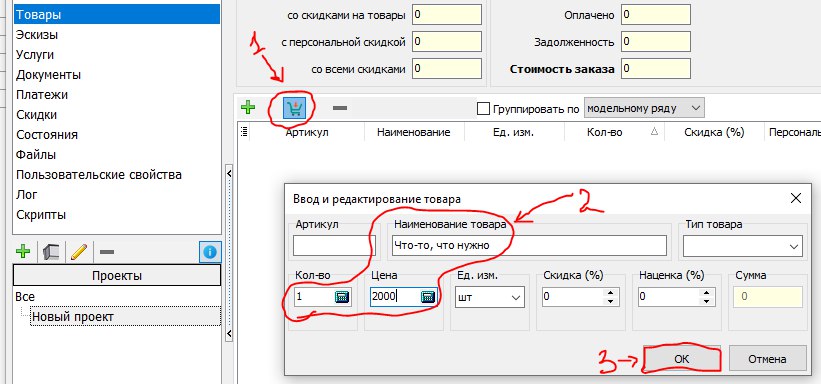The width and height of the screenshot is (821, 384).
Task: Sort by the Кол-во column header
Action: [x=614, y=133]
